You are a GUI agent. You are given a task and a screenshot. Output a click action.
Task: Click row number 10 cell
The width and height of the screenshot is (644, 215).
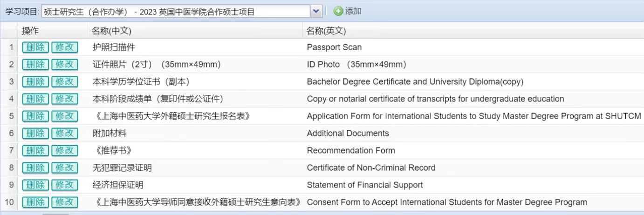(x=9, y=202)
